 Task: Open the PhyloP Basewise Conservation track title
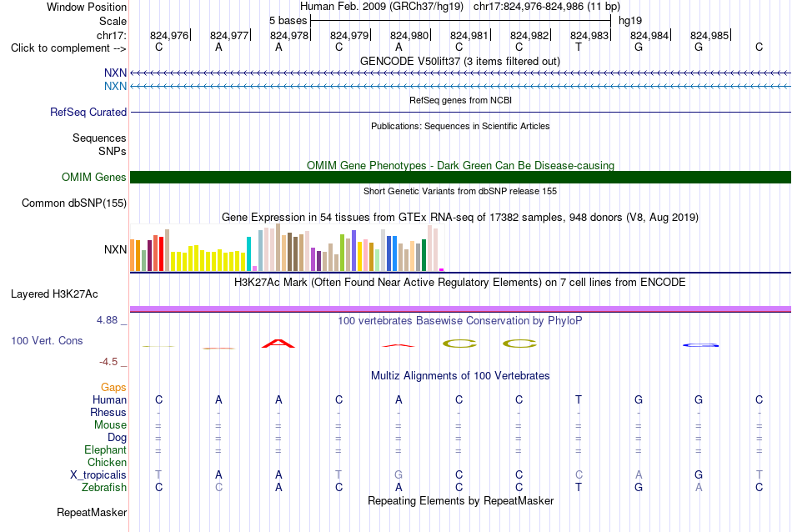click(460, 320)
